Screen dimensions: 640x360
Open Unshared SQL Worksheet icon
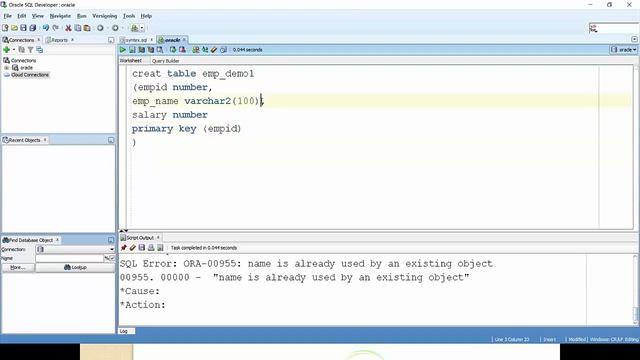(196, 50)
